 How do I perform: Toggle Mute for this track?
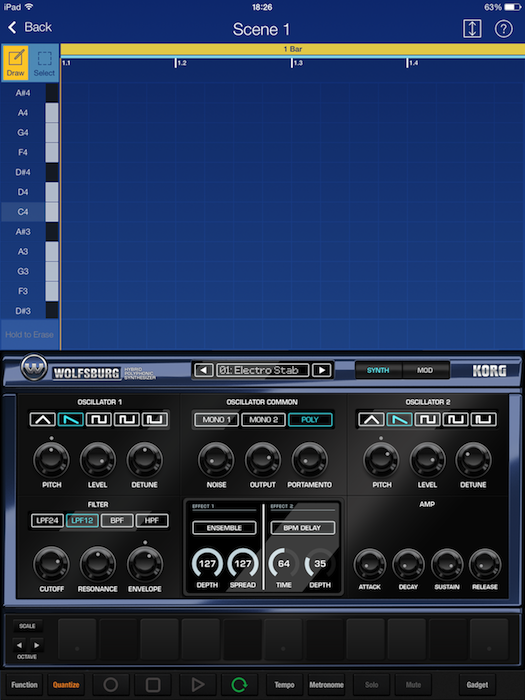pyautogui.click(x=413, y=684)
